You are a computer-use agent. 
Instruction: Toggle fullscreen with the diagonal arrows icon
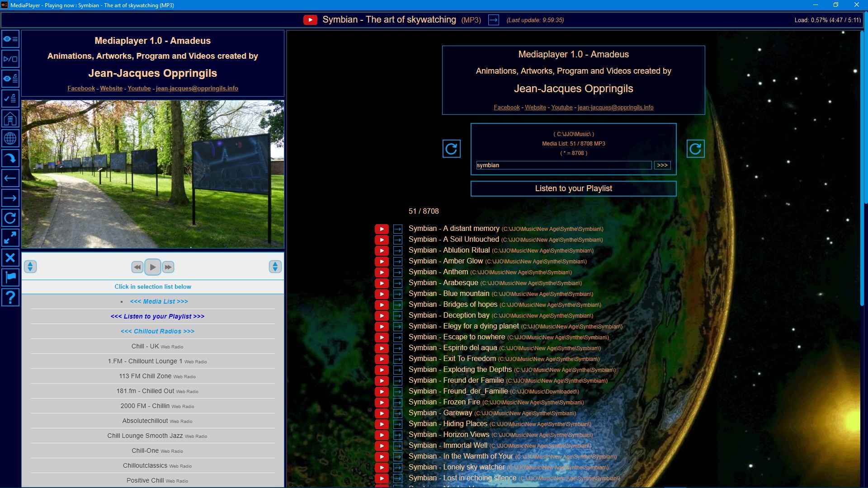pos(10,238)
